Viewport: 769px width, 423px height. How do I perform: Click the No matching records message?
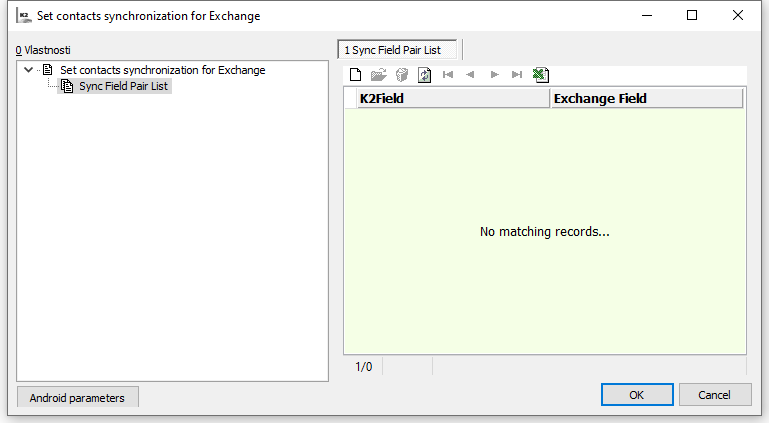pyautogui.click(x=544, y=231)
